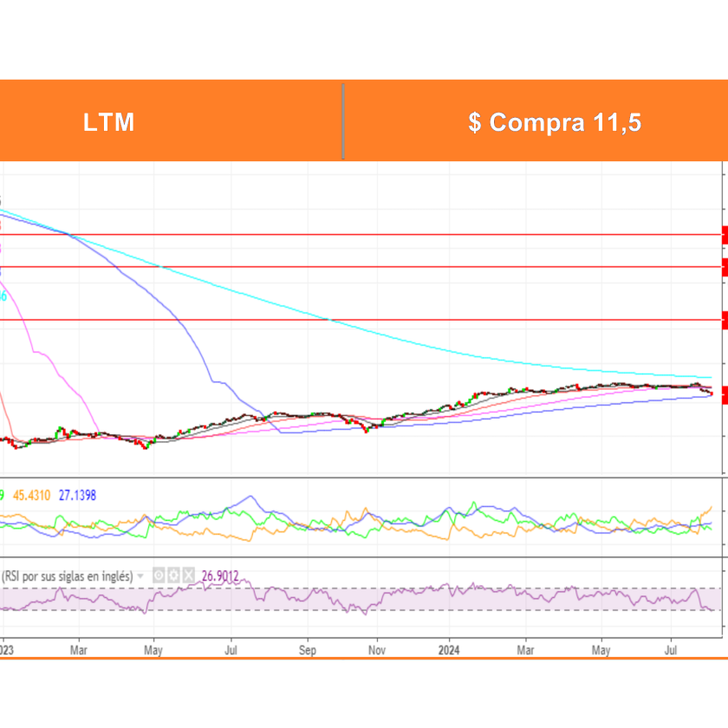
Task: Click the RSI value 26.9012
Action: point(220,575)
